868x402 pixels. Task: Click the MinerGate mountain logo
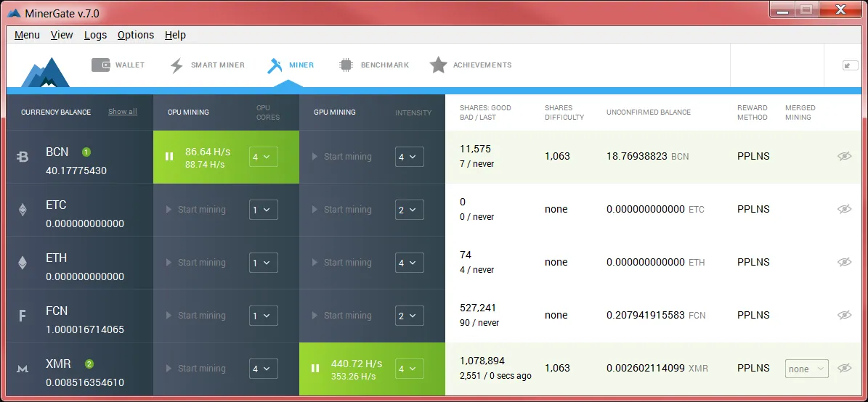(x=45, y=72)
